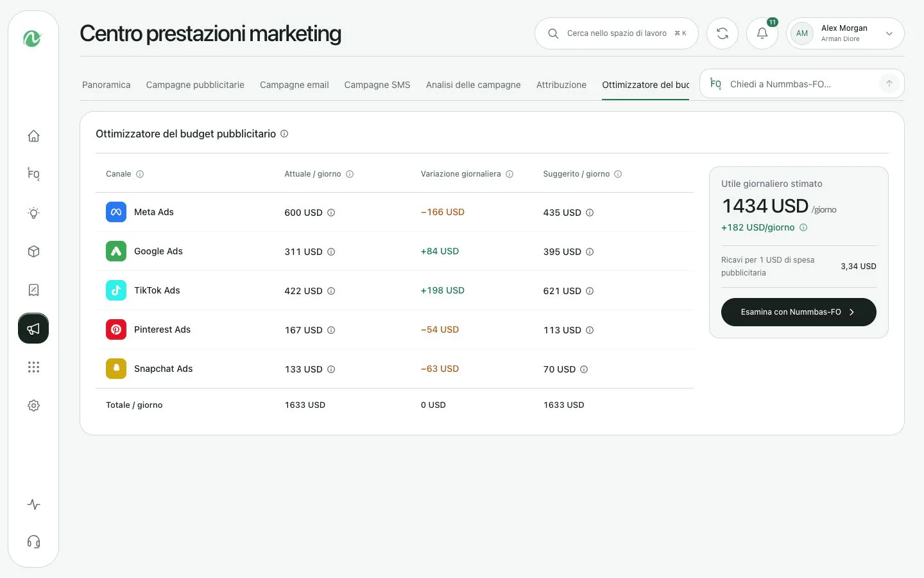Viewport: 924px width, 578px height.
Task: Click info icon next to 70 USD
Action: coord(584,369)
